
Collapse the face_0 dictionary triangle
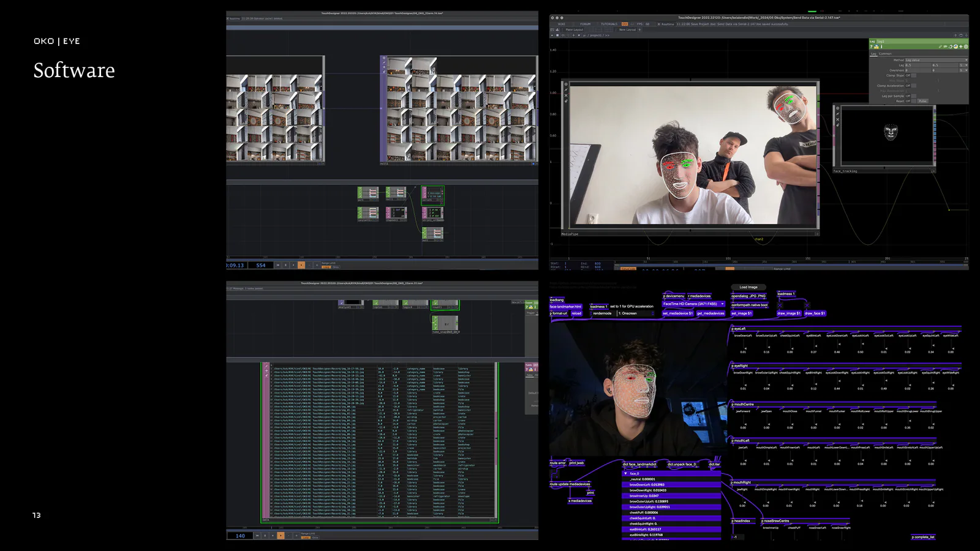[x=625, y=473]
